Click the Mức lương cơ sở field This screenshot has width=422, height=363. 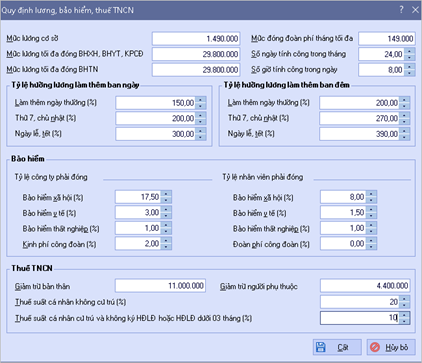point(196,39)
